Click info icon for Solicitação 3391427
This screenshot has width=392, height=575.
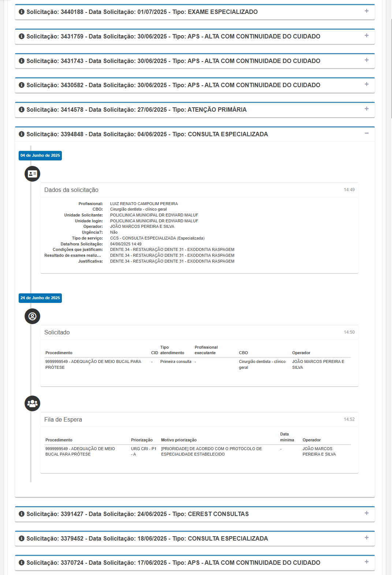pos(22,514)
